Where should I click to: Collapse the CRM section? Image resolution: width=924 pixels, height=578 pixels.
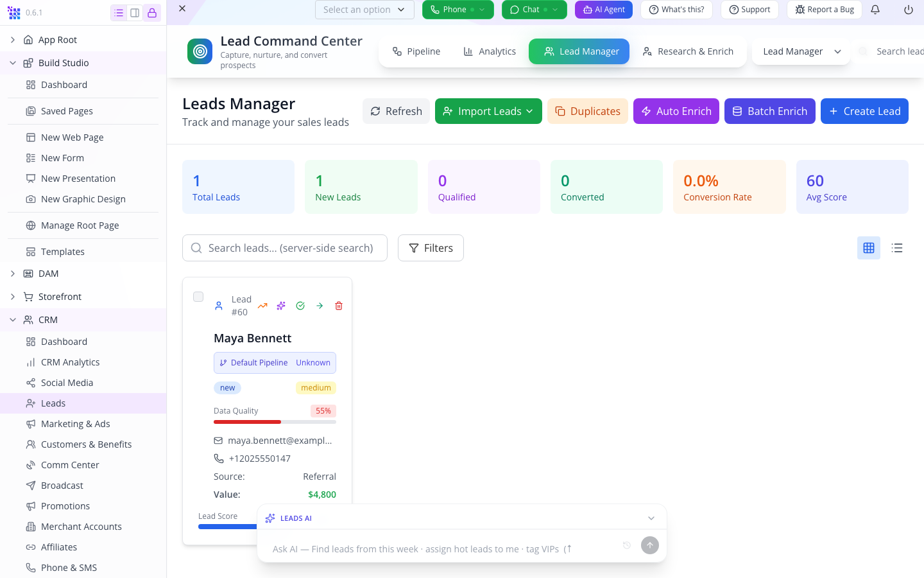click(x=13, y=320)
